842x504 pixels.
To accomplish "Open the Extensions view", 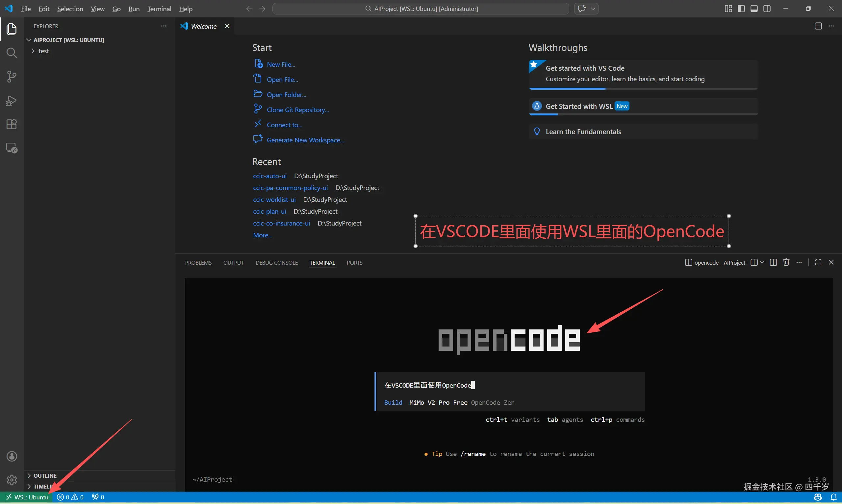I will (12, 124).
